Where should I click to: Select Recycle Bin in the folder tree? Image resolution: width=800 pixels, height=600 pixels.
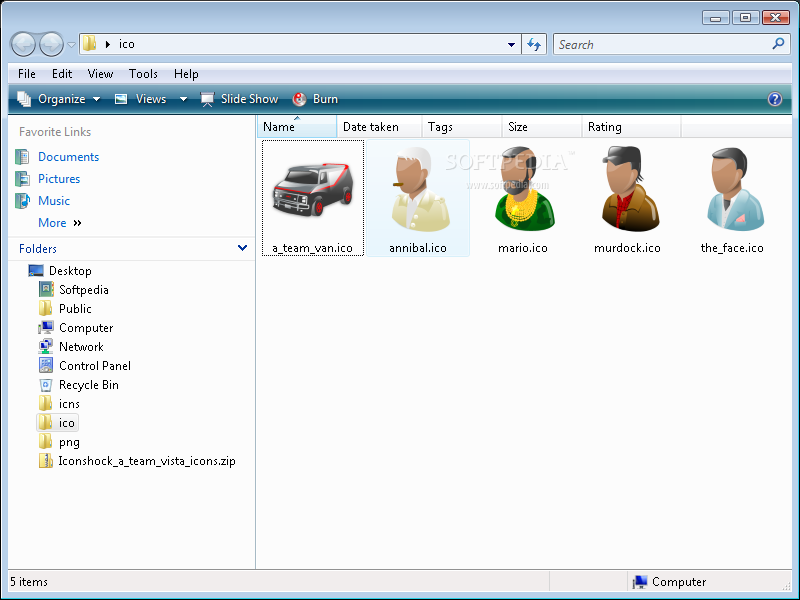89,385
